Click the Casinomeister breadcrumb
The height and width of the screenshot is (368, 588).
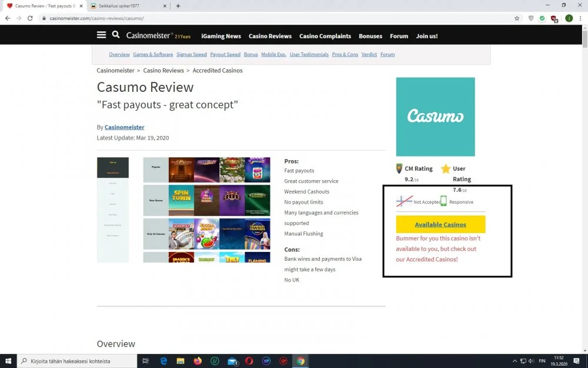tap(115, 70)
